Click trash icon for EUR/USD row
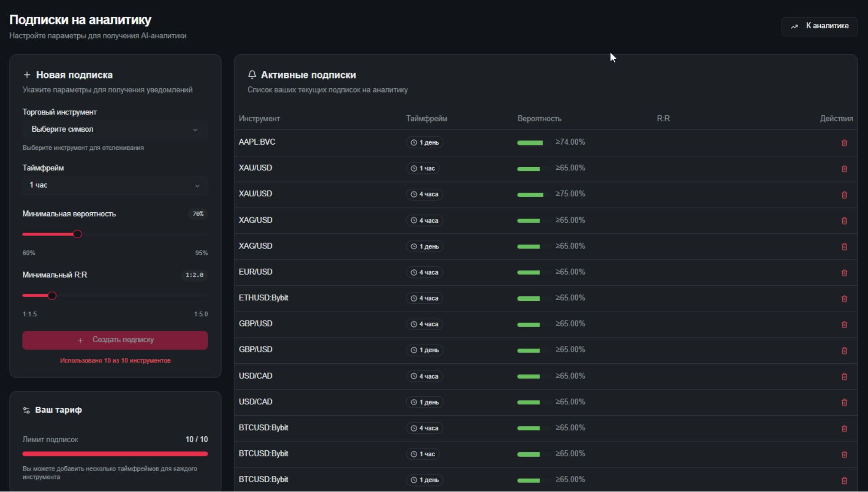The image size is (868, 492). click(844, 273)
